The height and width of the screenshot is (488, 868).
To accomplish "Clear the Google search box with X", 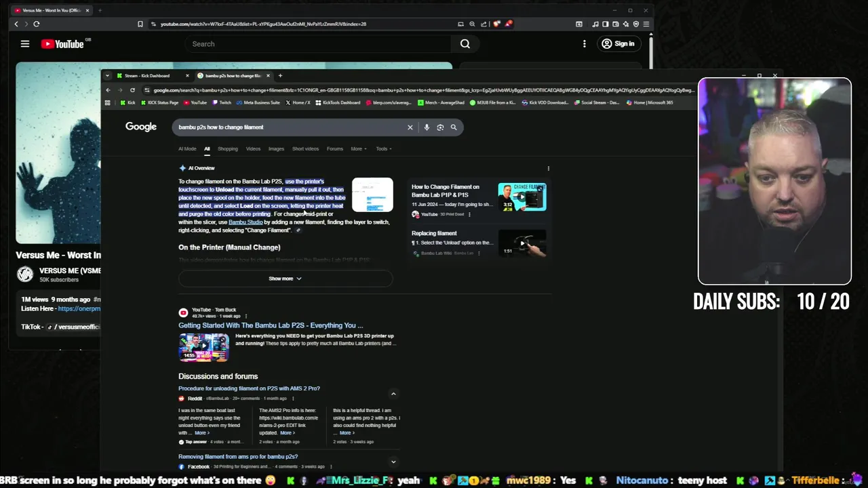I will [x=410, y=127].
